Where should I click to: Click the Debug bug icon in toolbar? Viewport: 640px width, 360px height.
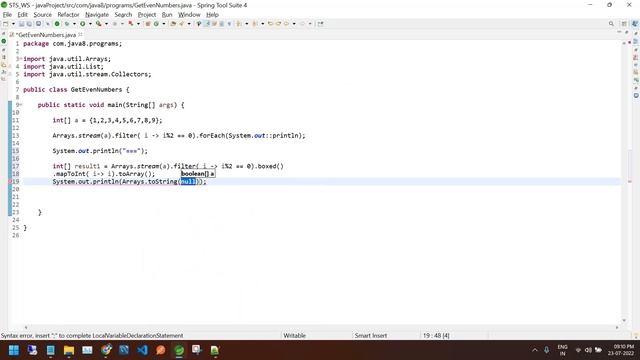[x=67, y=24]
